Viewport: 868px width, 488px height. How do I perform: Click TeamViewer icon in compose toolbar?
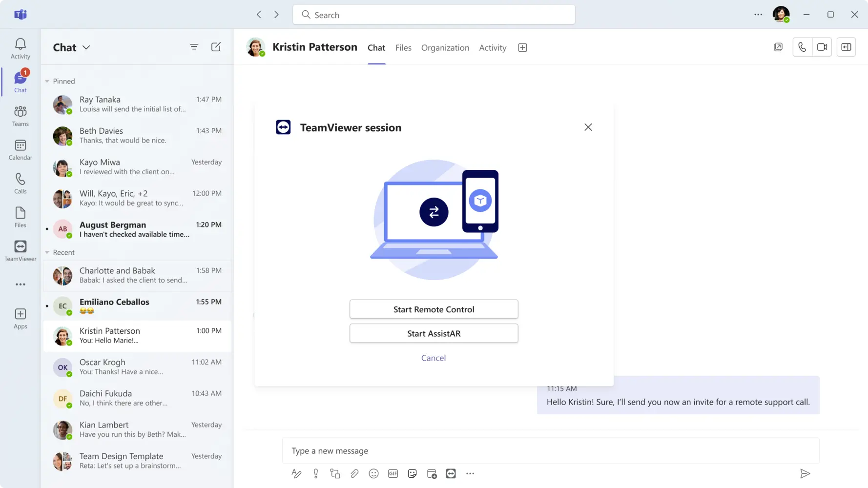coord(451,473)
